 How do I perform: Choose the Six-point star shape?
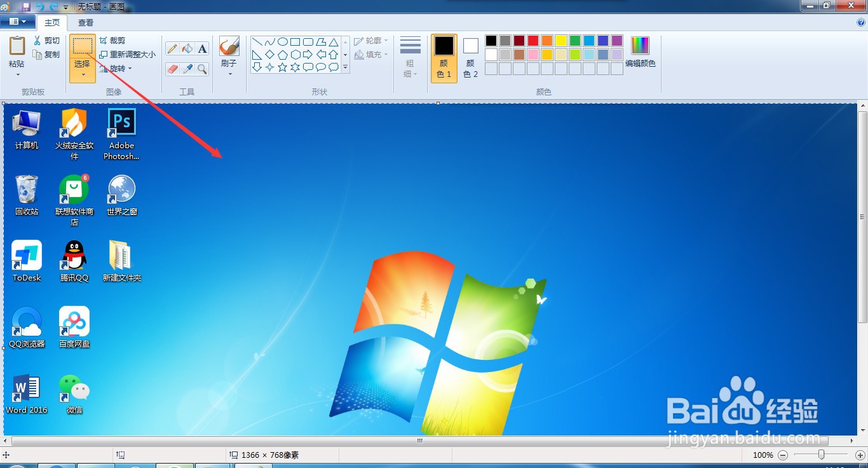[x=295, y=67]
